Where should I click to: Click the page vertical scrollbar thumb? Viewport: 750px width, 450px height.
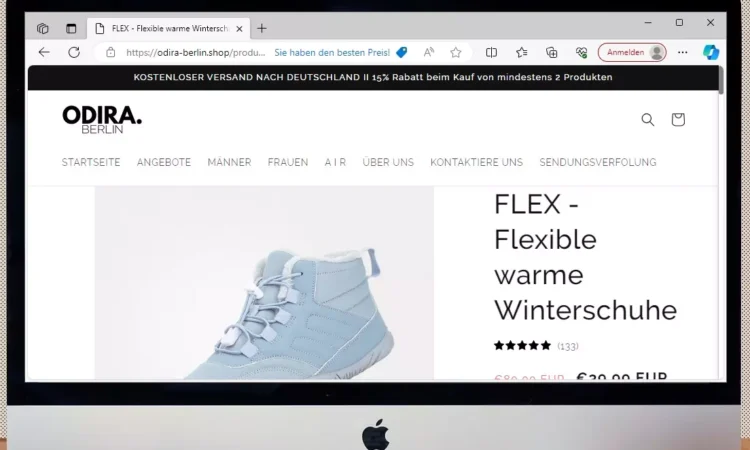coord(721,79)
